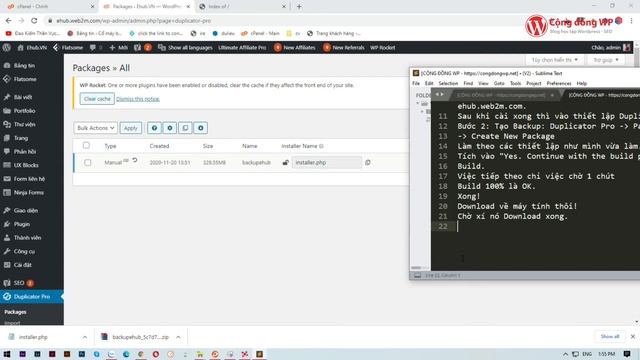
Task: Open installer.php download options chevron
Action: click(x=84, y=337)
